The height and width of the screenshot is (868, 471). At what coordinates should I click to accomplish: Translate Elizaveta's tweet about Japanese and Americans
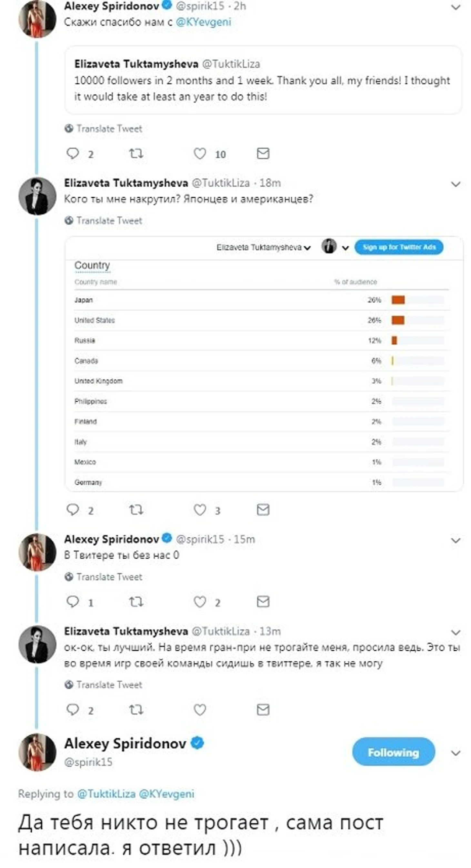point(109,221)
